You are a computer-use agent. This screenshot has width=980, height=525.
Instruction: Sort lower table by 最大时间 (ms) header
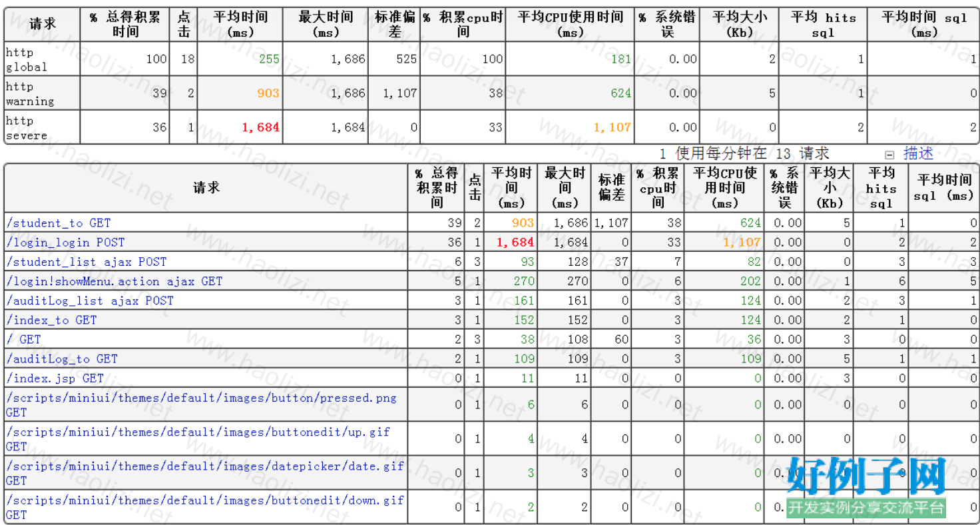565,188
